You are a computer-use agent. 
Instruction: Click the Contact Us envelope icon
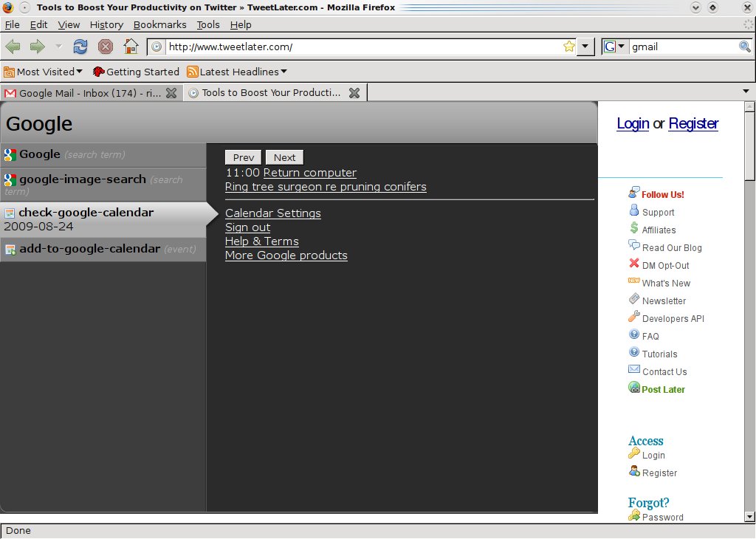634,369
